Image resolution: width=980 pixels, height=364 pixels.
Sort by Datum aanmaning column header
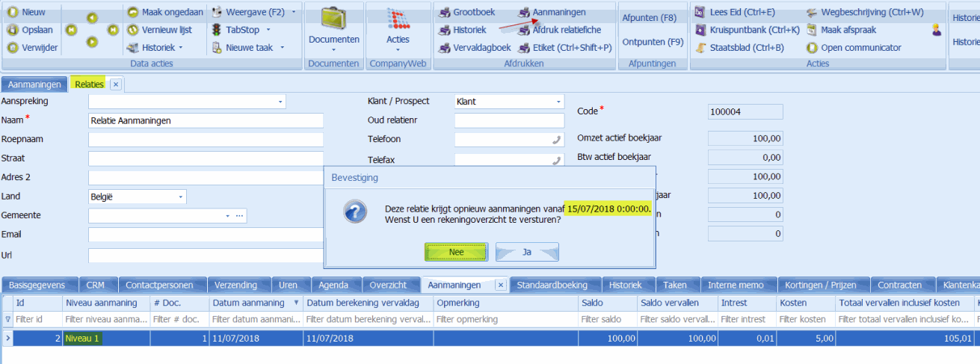pyautogui.click(x=248, y=303)
